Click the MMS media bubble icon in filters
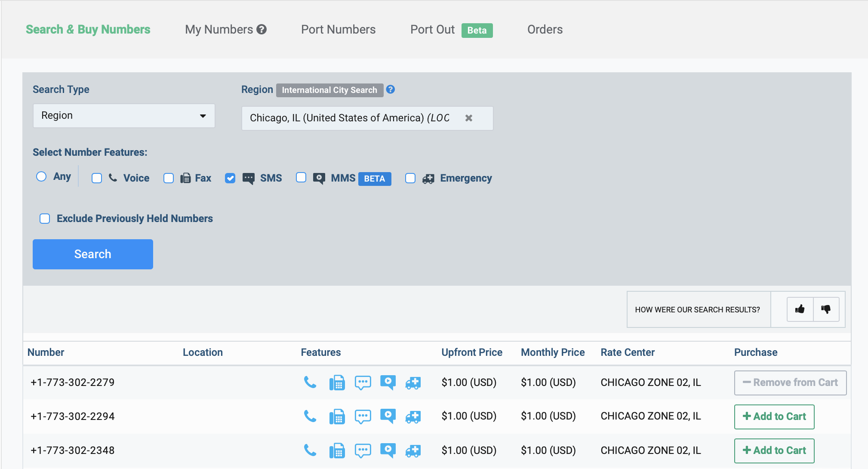Screen dimensions: 868x469 (319, 179)
